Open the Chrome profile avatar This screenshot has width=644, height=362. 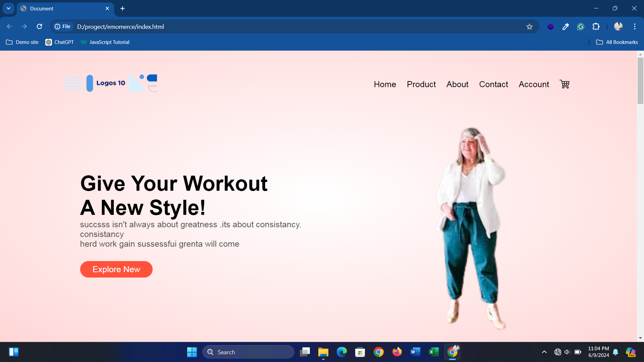[618, 26]
